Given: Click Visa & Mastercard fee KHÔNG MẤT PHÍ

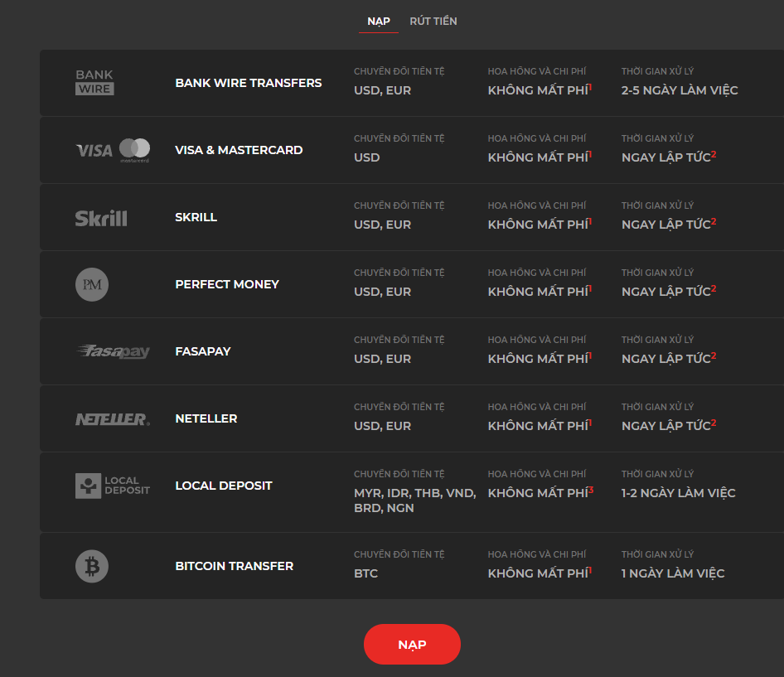Looking at the screenshot, I should point(540,157).
